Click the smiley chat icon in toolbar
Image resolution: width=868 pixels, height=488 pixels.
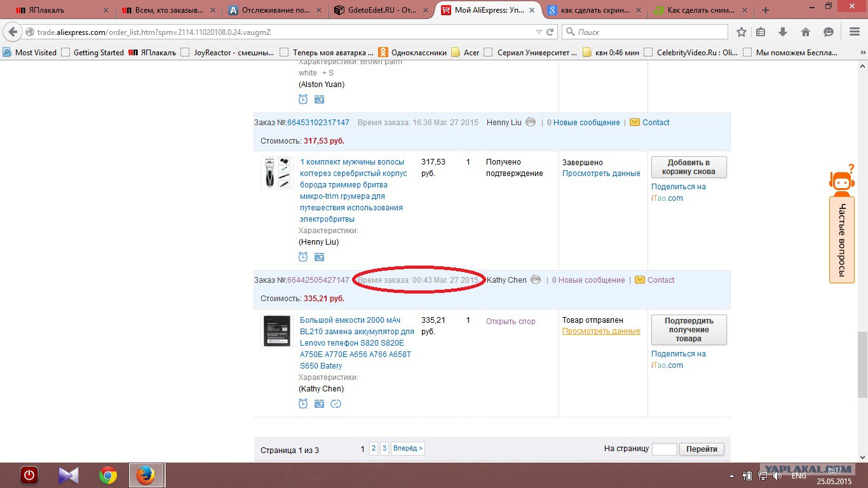coord(828,32)
